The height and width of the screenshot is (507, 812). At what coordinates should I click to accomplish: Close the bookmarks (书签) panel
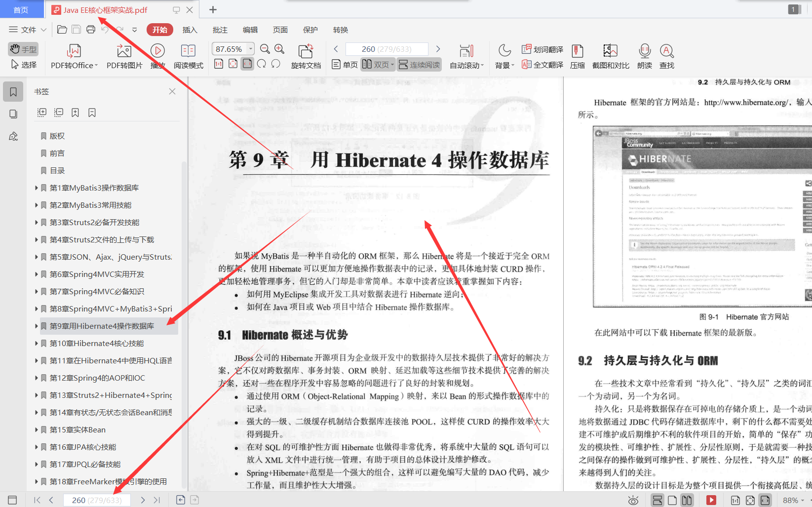tap(172, 91)
